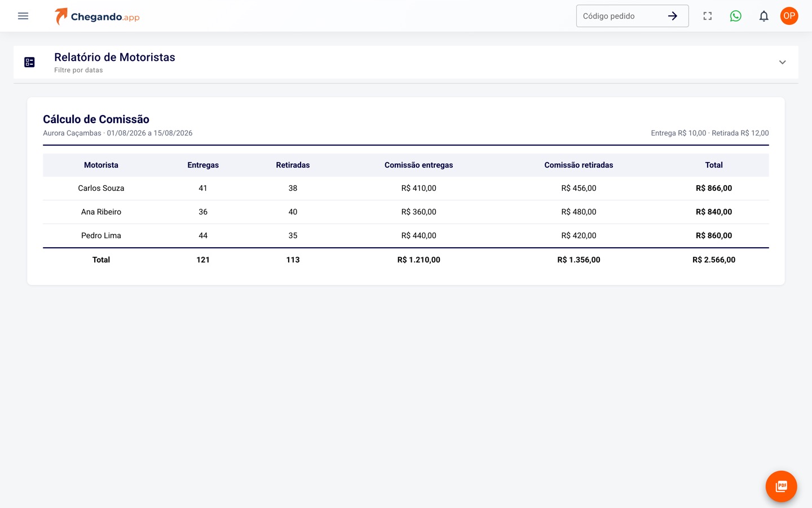This screenshot has height=508, width=812.
Task: Select the Ana Ribeiro driver name
Action: (x=101, y=212)
